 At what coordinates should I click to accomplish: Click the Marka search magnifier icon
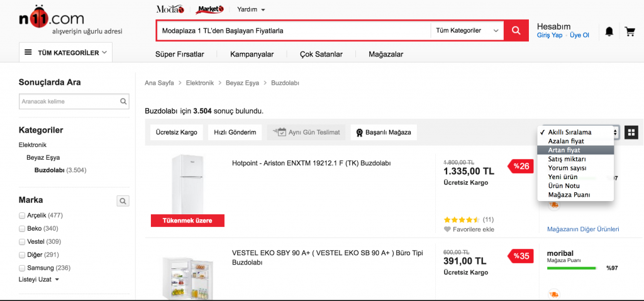tap(123, 201)
